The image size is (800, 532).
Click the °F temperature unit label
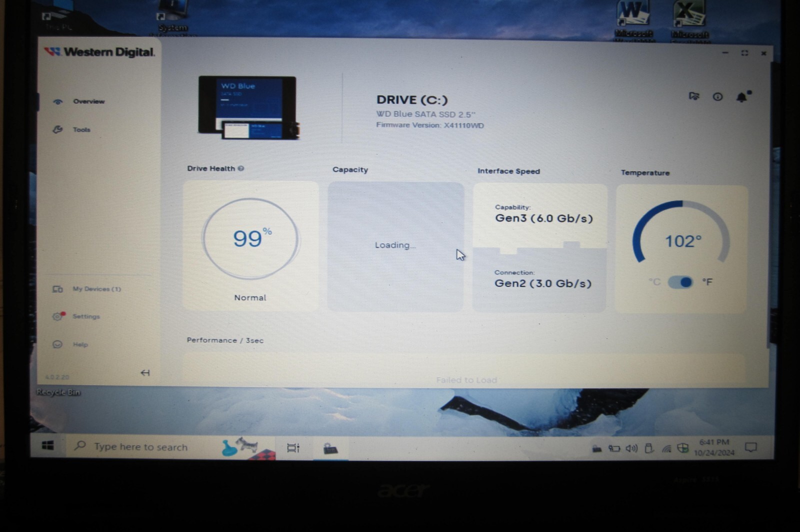pyautogui.click(x=707, y=282)
